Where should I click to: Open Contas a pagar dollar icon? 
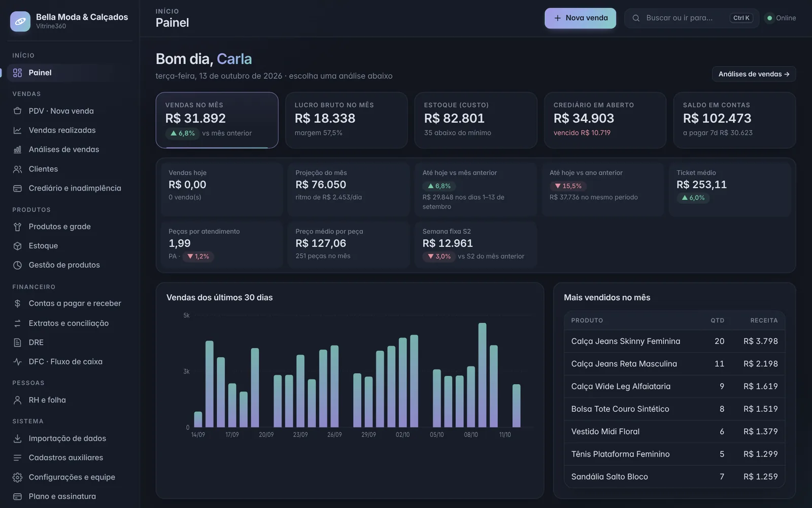[x=17, y=303]
